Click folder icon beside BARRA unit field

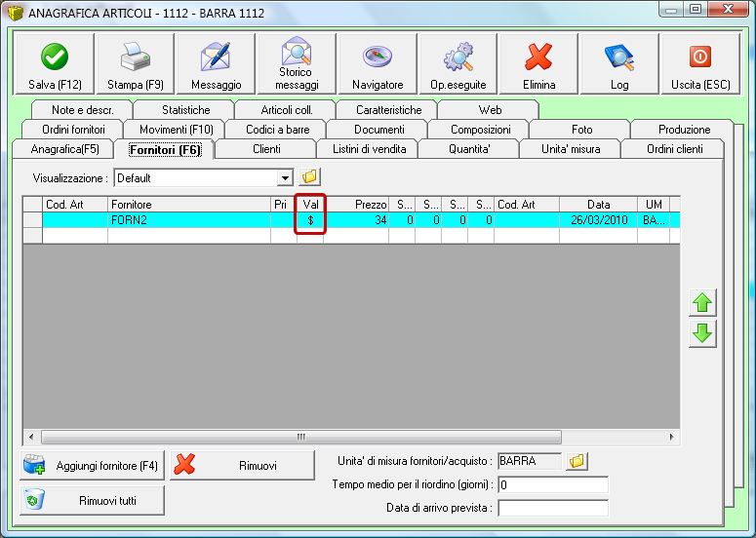click(577, 461)
